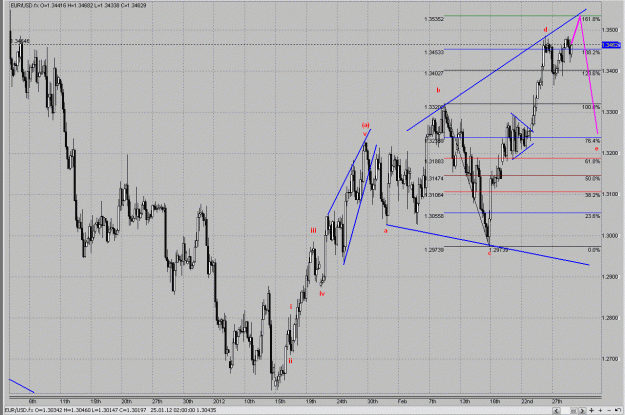Viewport: 625px width, 415px height.
Task: Click the 22nd date axis label
Action: [527, 401]
